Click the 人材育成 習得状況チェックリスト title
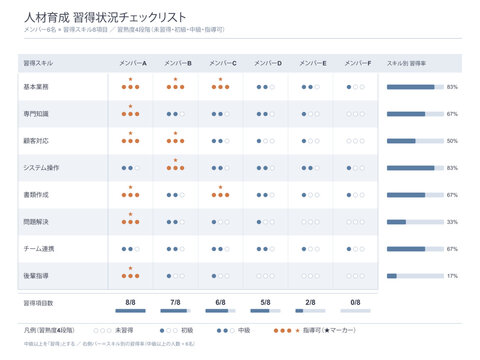Screen dimensions: 480x360 click(x=105, y=17)
